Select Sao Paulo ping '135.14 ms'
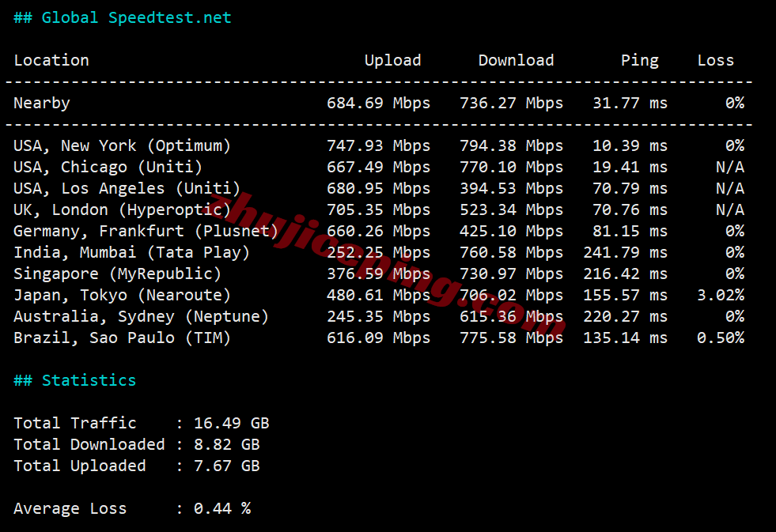Screen dimensions: 776x532 point(625,338)
